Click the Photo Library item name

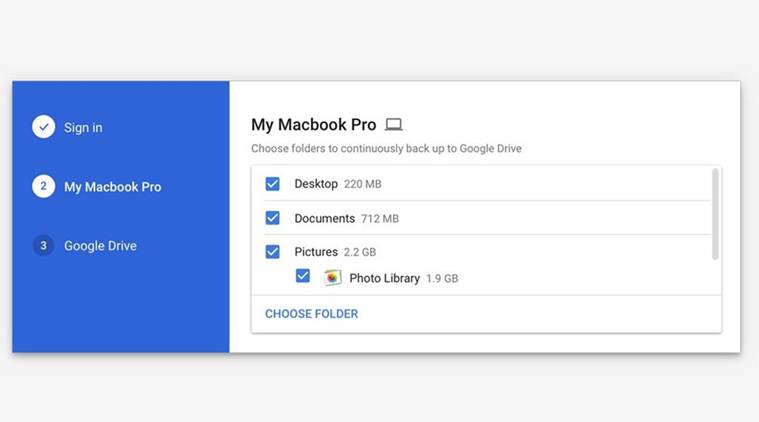[x=384, y=278]
